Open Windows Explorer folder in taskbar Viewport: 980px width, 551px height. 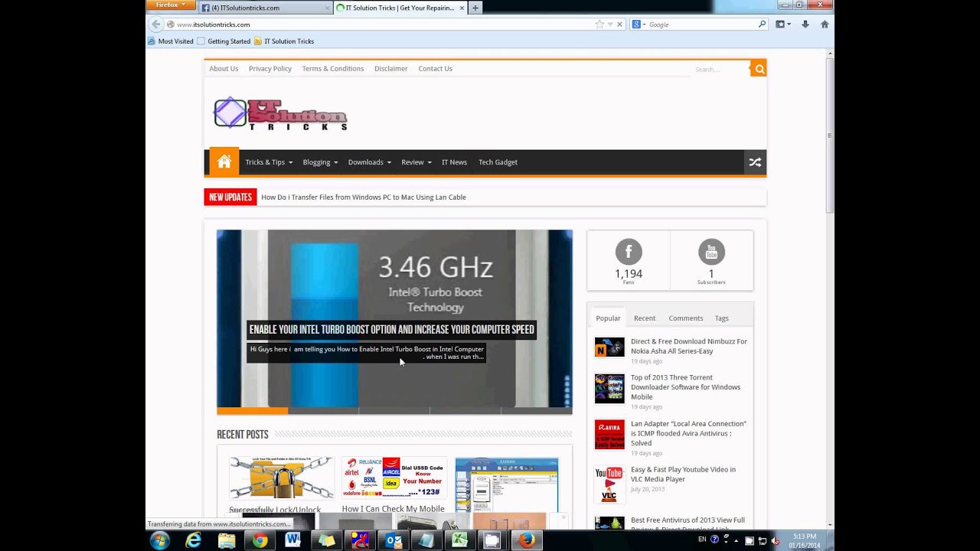[227, 540]
